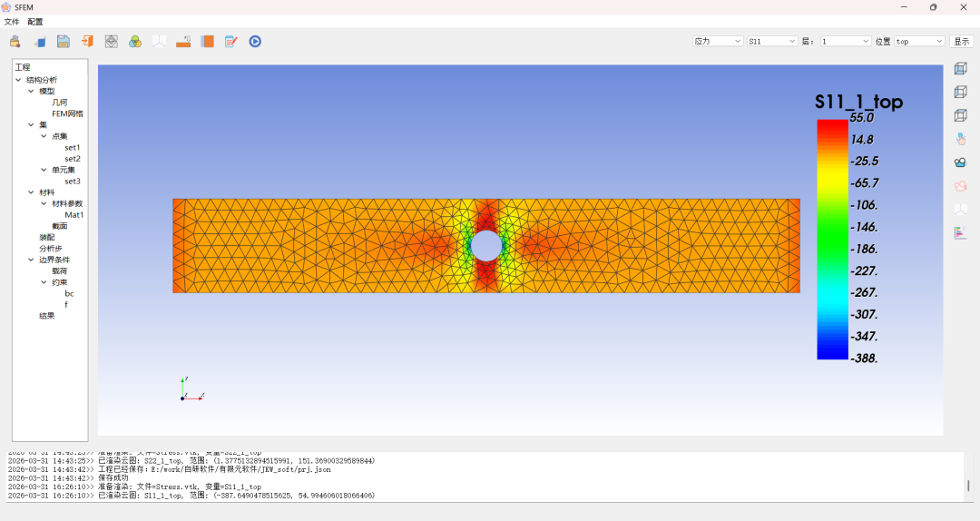Select 装配 in the project tree
Viewport: 980px width, 521px height.
(47, 238)
